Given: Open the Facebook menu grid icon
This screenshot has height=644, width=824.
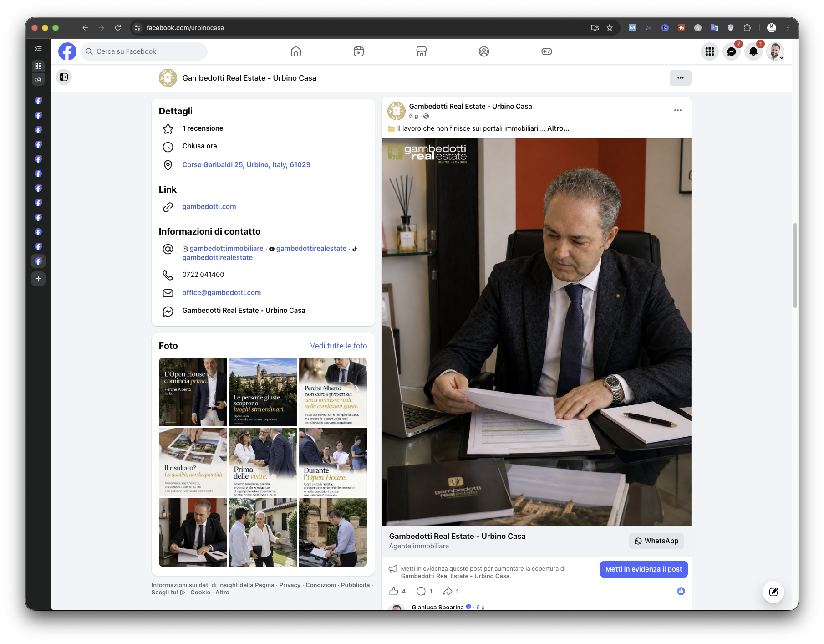Looking at the screenshot, I should (x=710, y=51).
